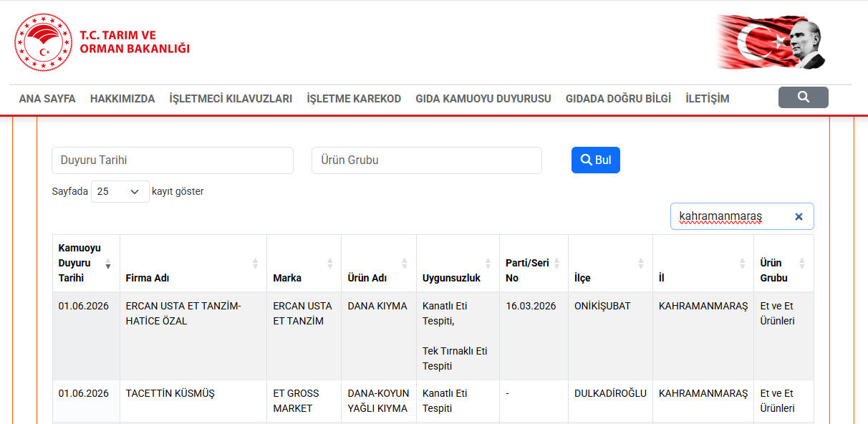Sort by Firma Adı column arrows
The height and width of the screenshot is (424, 868).
click(x=255, y=264)
